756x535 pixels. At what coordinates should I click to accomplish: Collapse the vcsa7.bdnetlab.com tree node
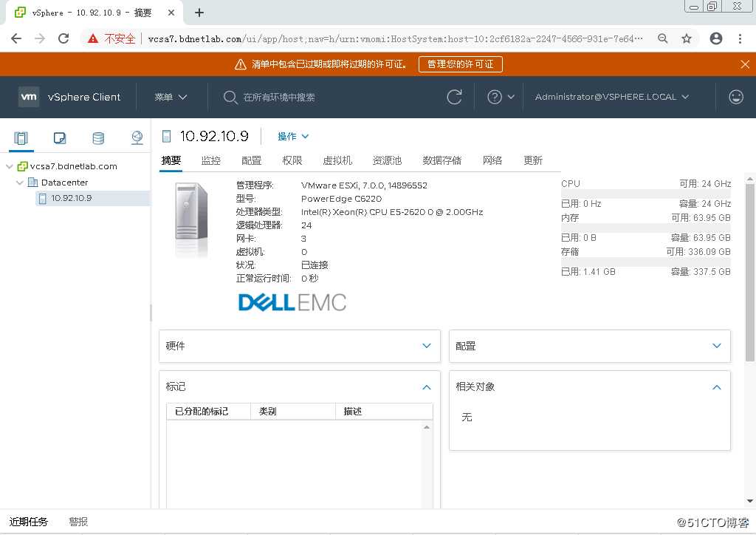coord(9,166)
